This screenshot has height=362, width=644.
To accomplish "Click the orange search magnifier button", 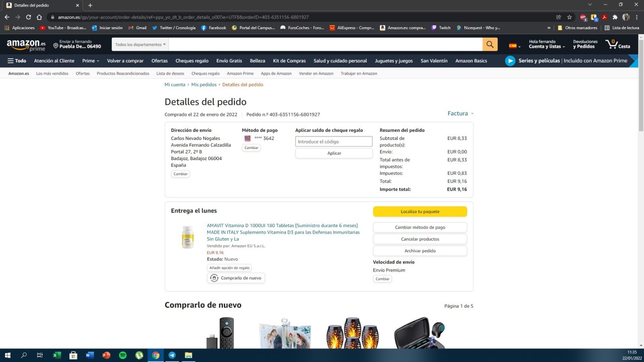I will pos(490,44).
